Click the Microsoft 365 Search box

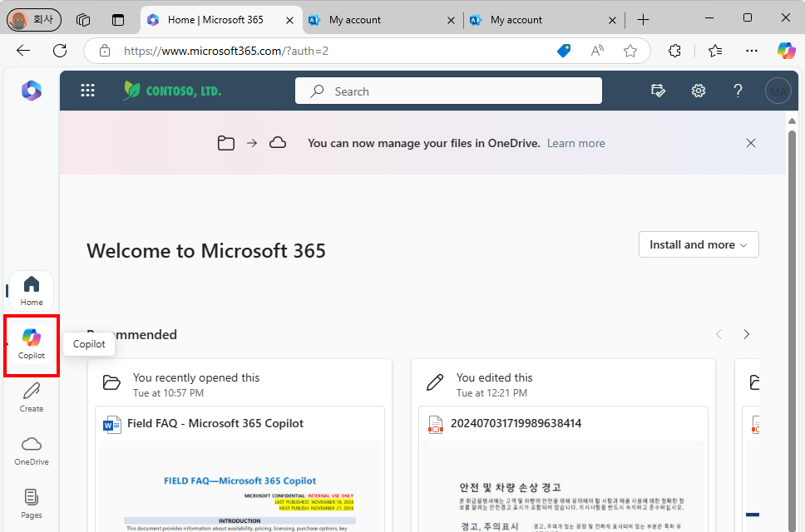click(448, 91)
